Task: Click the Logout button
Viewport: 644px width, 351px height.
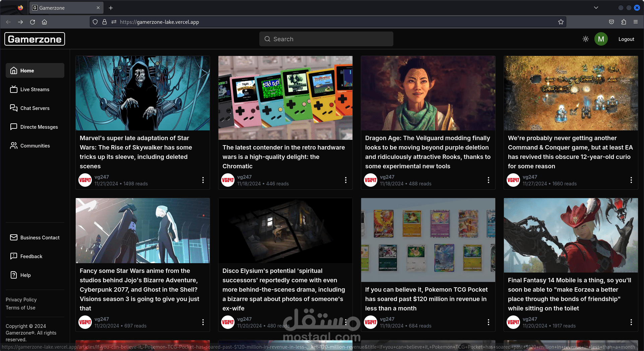Action: [x=626, y=39]
